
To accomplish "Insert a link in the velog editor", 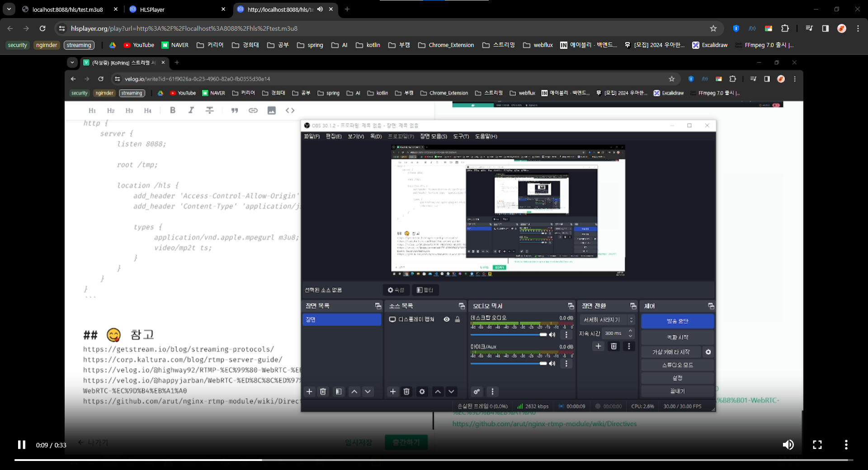I will [253, 110].
